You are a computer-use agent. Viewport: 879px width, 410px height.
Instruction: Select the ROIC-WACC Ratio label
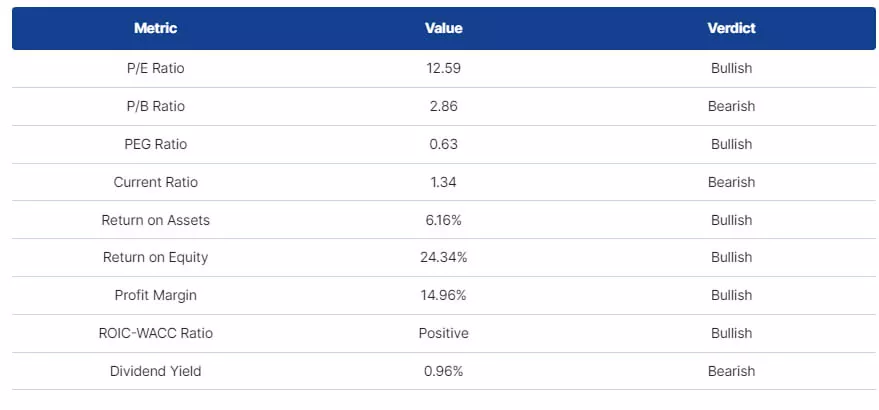point(155,333)
